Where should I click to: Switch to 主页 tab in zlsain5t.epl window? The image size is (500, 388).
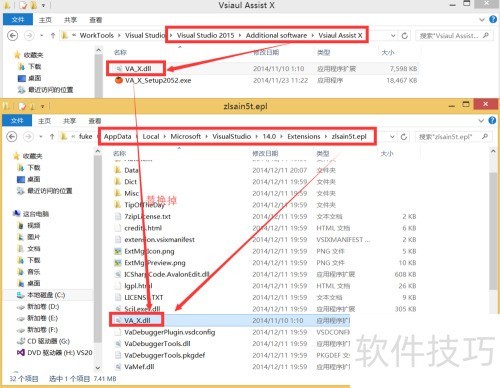pyautogui.click(x=44, y=121)
